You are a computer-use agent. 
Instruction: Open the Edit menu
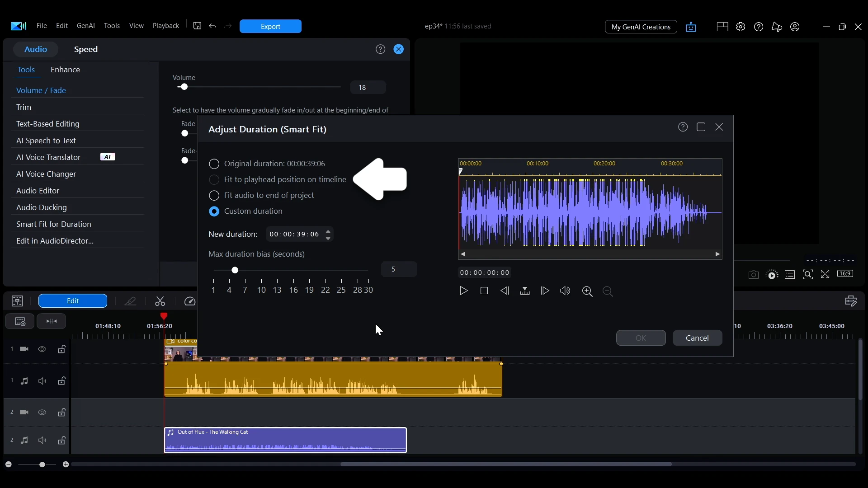coord(62,26)
